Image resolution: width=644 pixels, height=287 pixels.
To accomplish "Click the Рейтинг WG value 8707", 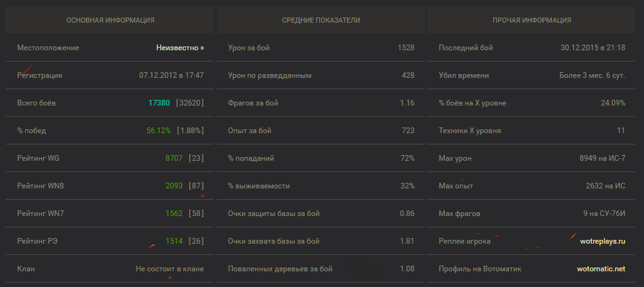I will pyautogui.click(x=174, y=158).
